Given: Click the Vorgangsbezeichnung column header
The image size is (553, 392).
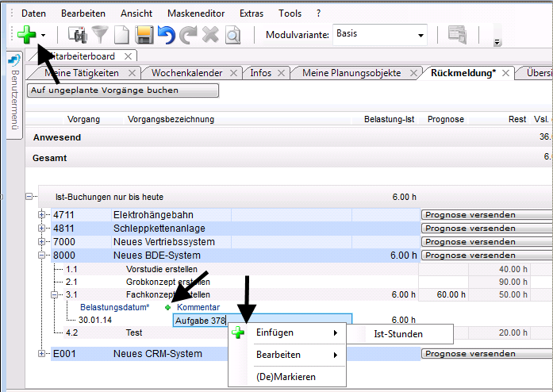Looking at the screenshot, I should pos(171,119).
